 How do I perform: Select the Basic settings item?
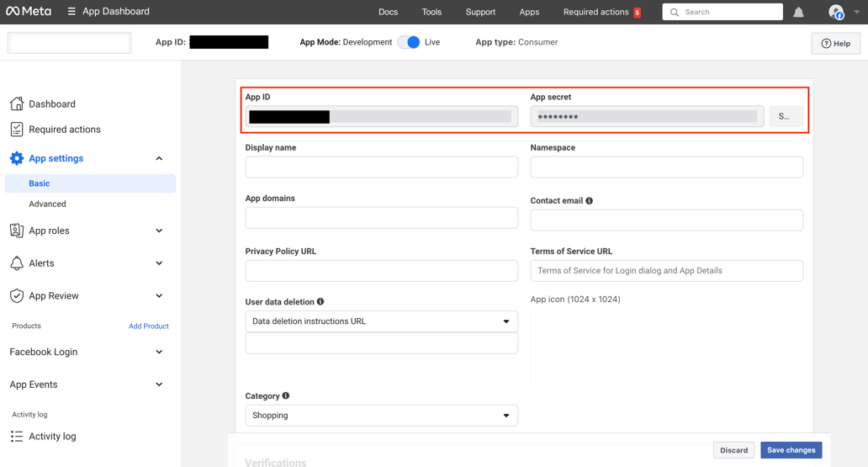(x=90, y=183)
